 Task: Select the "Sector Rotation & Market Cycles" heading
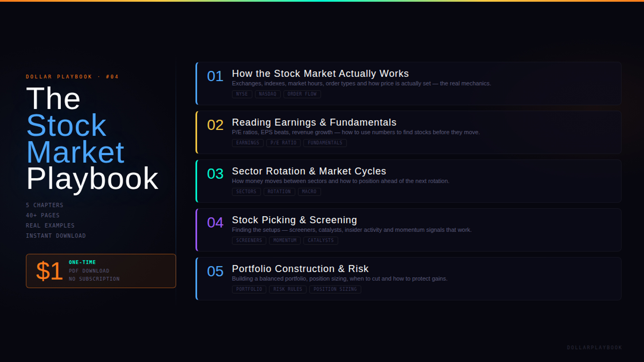click(309, 171)
